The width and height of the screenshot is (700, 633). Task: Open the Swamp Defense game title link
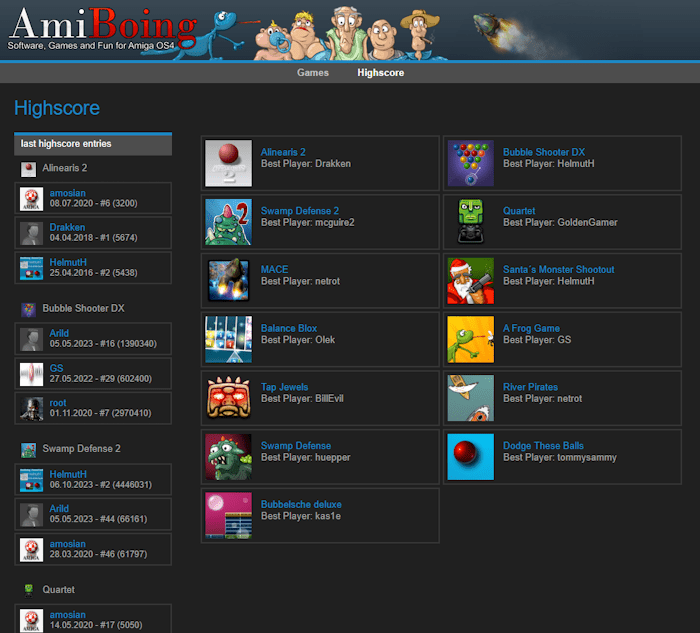coord(295,446)
